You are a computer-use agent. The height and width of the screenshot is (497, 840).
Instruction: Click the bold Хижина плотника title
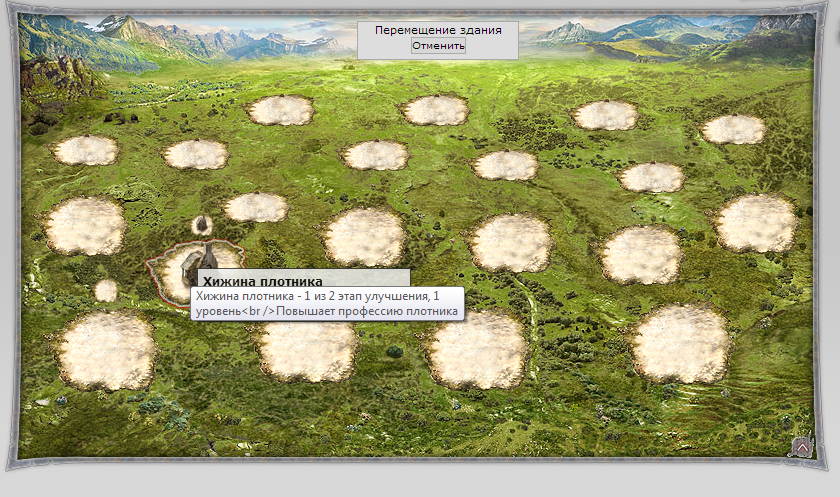[263, 282]
